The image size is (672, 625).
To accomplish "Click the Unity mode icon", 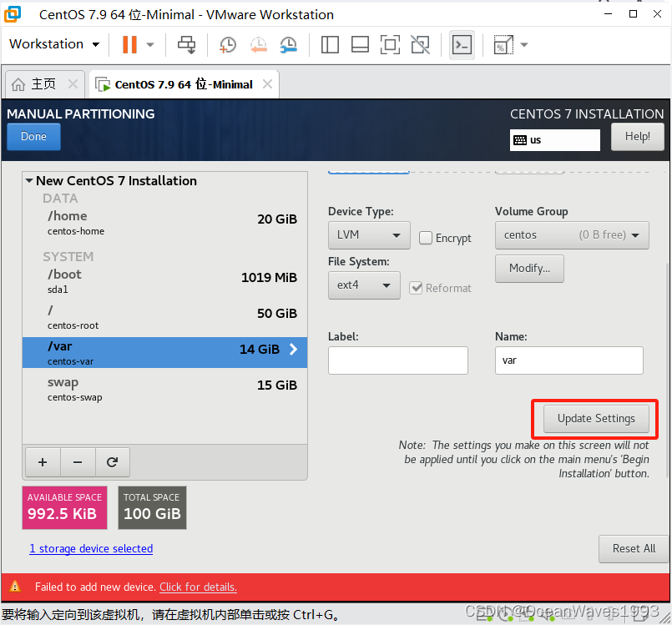I will click(x=420, y=44).
